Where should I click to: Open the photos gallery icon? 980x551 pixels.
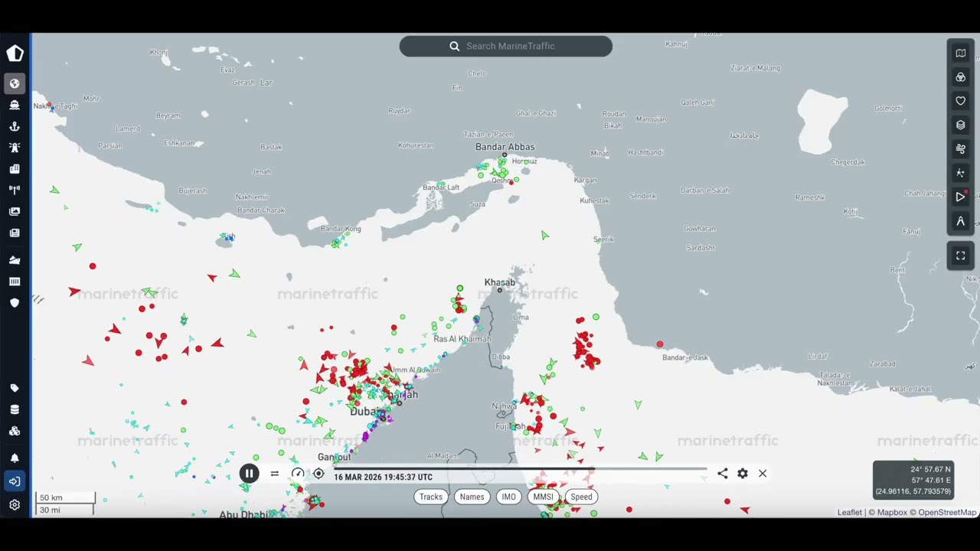pyautogui.click(x=15, y=211)
